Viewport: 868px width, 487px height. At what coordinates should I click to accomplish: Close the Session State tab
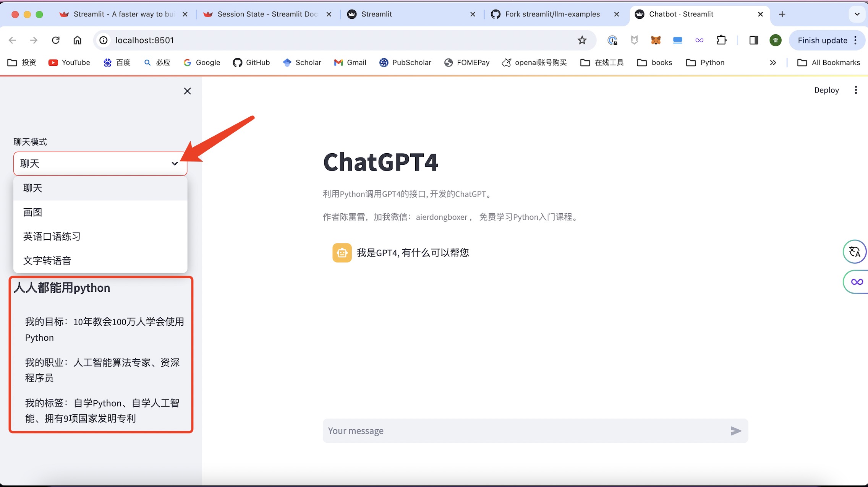pos(329,14)
